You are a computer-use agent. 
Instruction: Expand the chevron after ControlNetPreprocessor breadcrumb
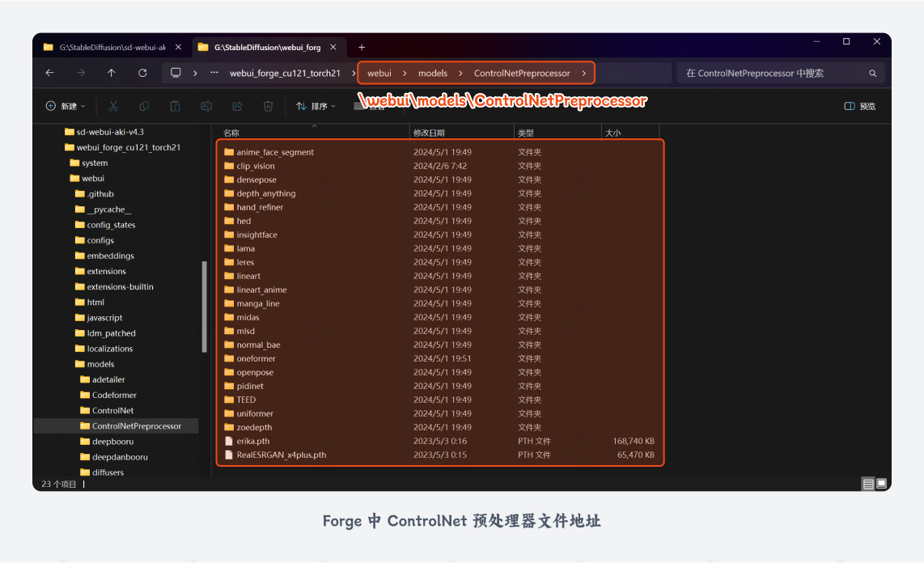pos(583,73)
